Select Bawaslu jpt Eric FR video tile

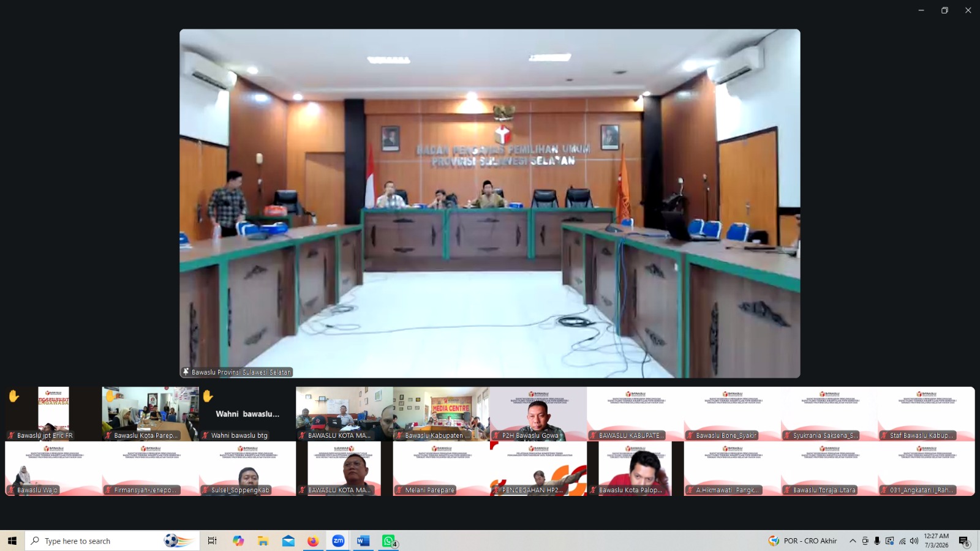(x=53, y=414)
